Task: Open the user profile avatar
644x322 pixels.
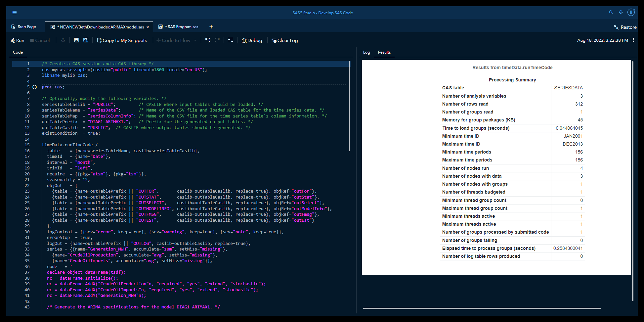Action: [631, 12]
